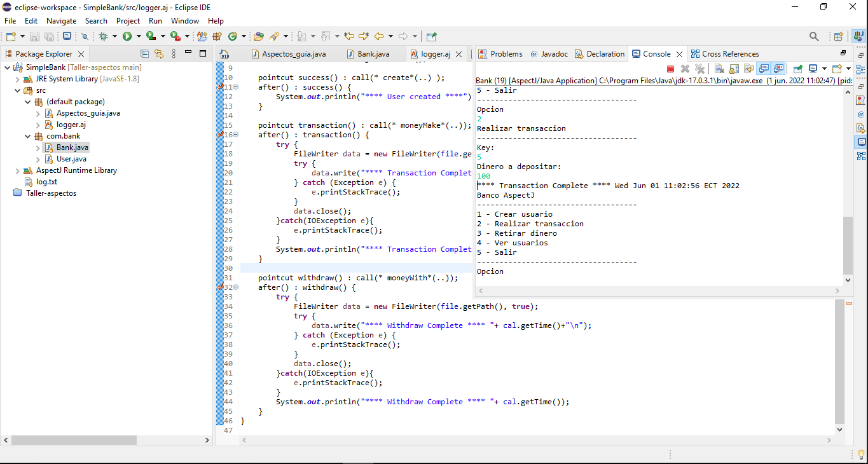Open the Debug configurations dropdown arrow

point(114,36)
